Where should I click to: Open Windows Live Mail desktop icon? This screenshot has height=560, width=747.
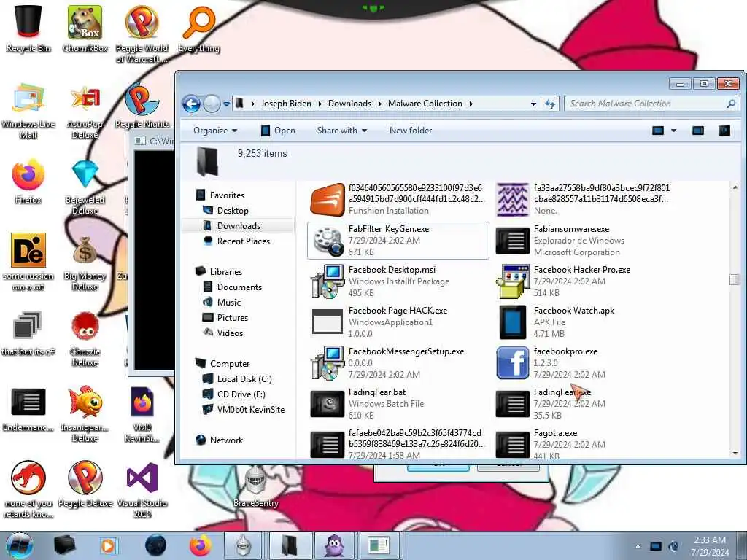point(28,111)
